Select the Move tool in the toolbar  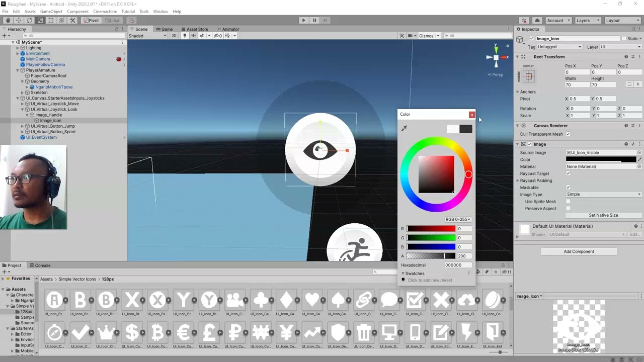(19, 21)
